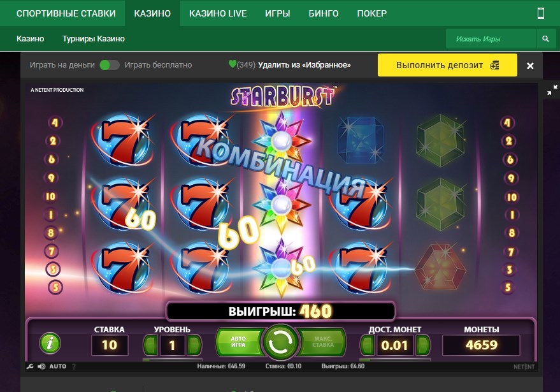Click the green heart favorites icon
This screenshot has width=560, height=392.
tap(232, 64)
